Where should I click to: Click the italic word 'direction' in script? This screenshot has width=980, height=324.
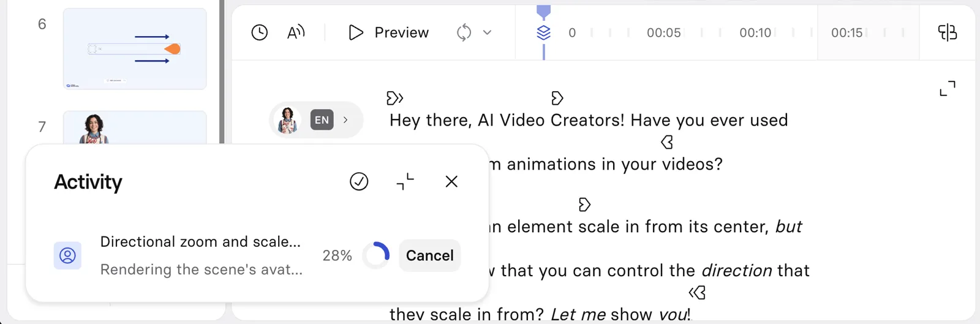click(x=737, y=271)
